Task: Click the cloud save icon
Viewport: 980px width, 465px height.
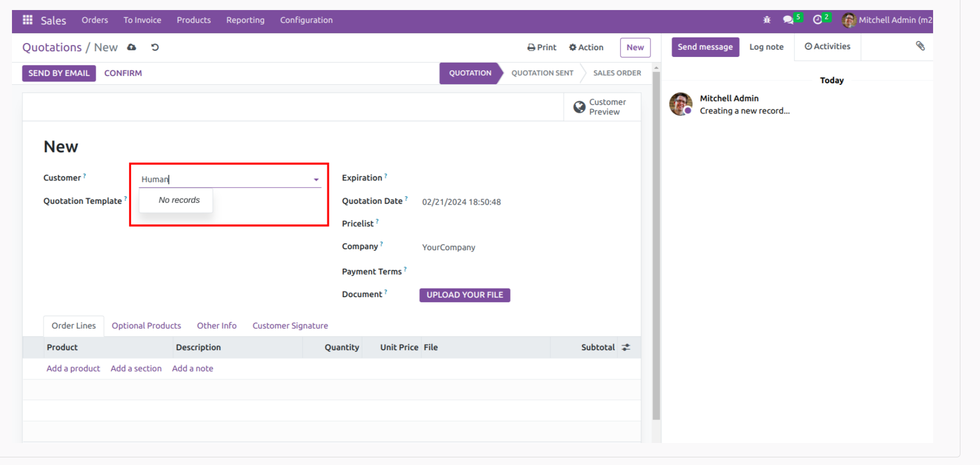Action: pyautogui.click(x=132, y=47)
